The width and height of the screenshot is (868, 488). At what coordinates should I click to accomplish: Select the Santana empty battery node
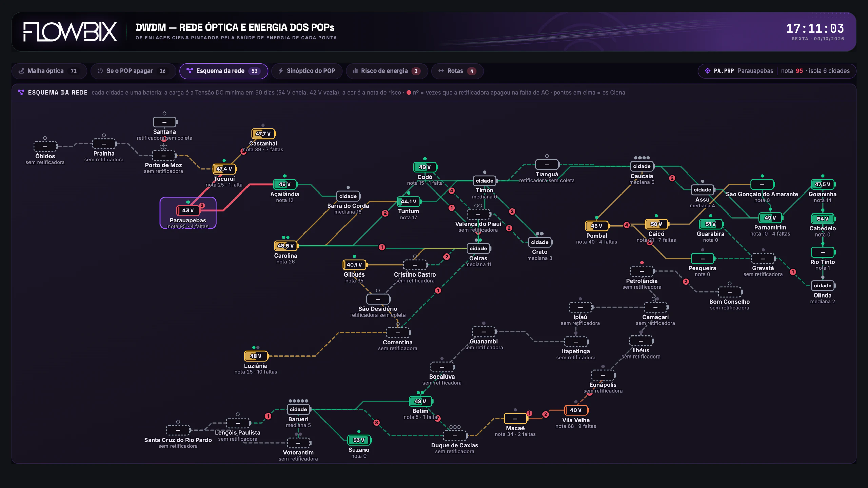click(x=164, y=122)
